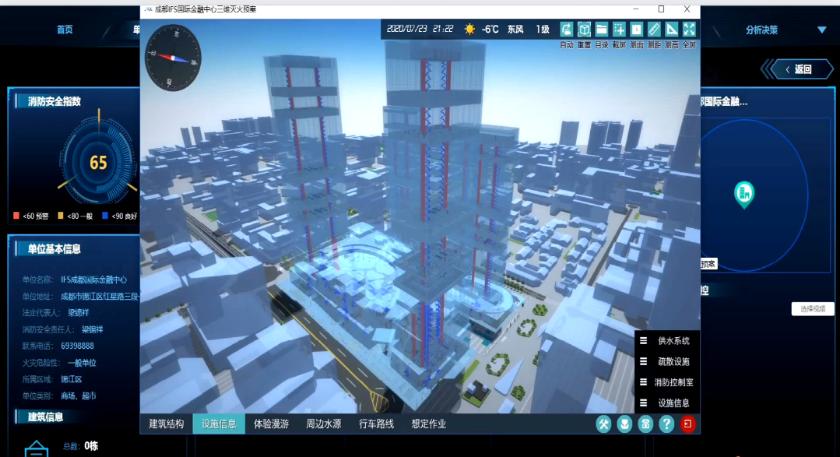The image size is (840, 457).
Task: Open 分析决策 in background top navigation
Action: pyautogui.click(x=761, y=30)
